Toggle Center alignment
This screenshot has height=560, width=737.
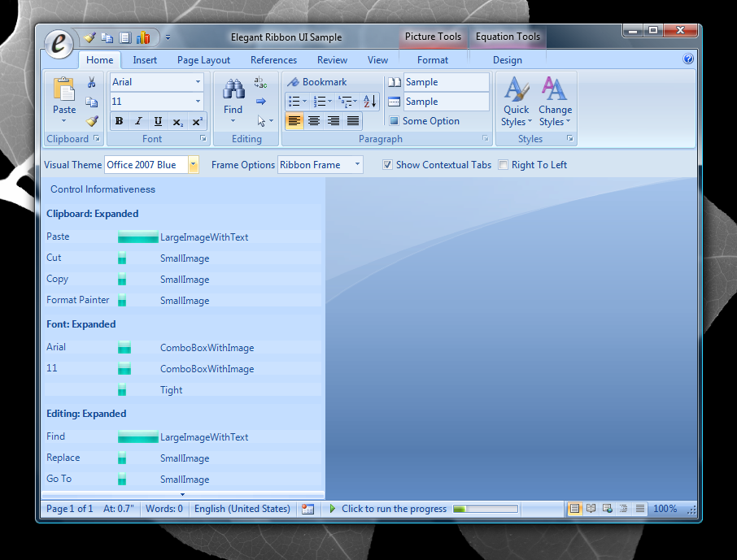pos(314,121)
